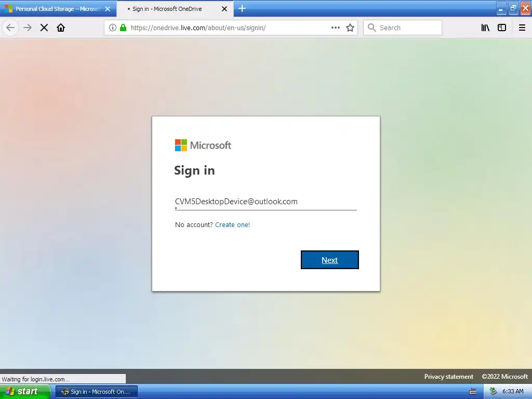
Task: Close the Personal Cloud Storage tab
Action: click(x=108, y=9)
